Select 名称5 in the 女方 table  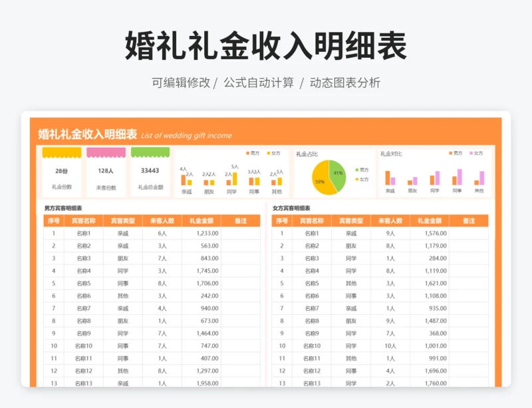(312, 284)
